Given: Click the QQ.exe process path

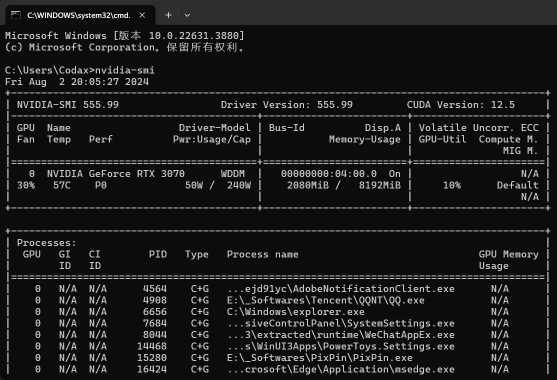Looking at the screenshot, I should [x=326, y=300].
